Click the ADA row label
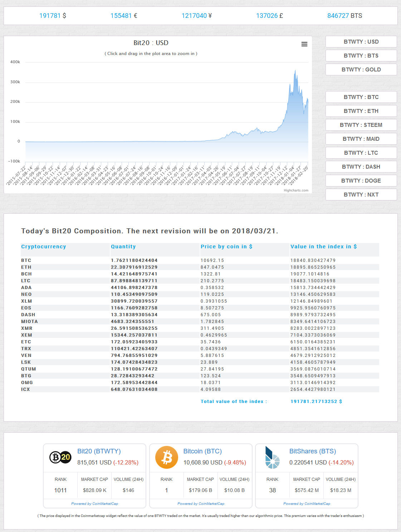 pos(26,288)
